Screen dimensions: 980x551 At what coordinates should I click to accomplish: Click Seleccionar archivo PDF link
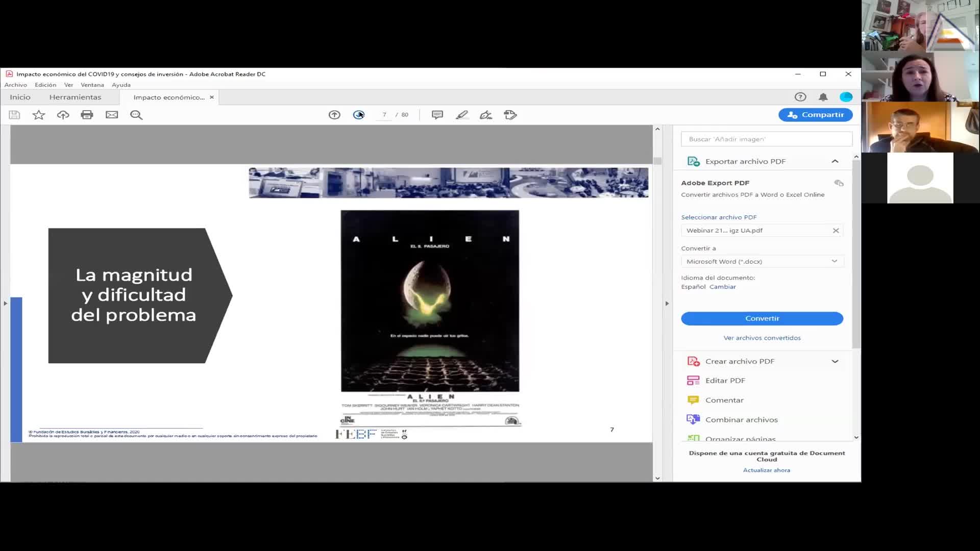[x=719, y=217]
